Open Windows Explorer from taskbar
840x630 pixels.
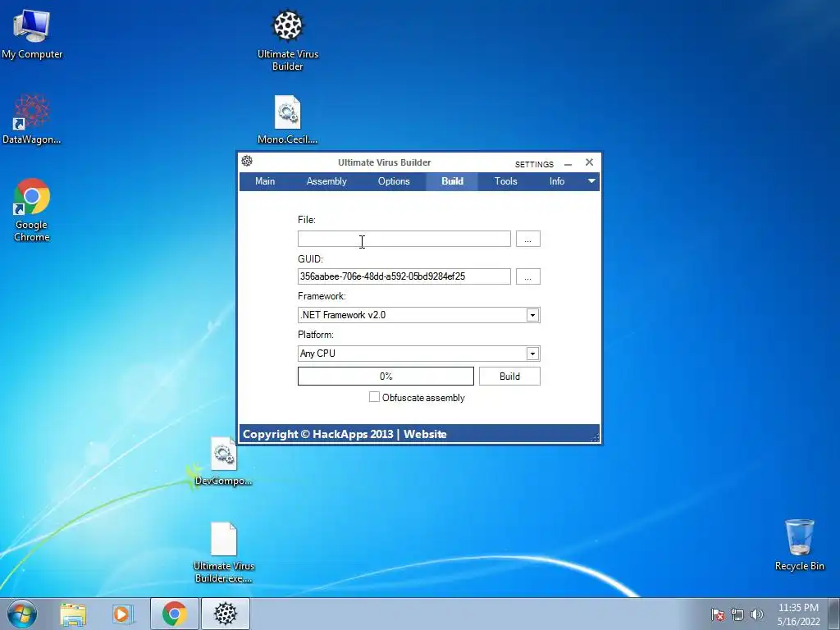(73, 614)
